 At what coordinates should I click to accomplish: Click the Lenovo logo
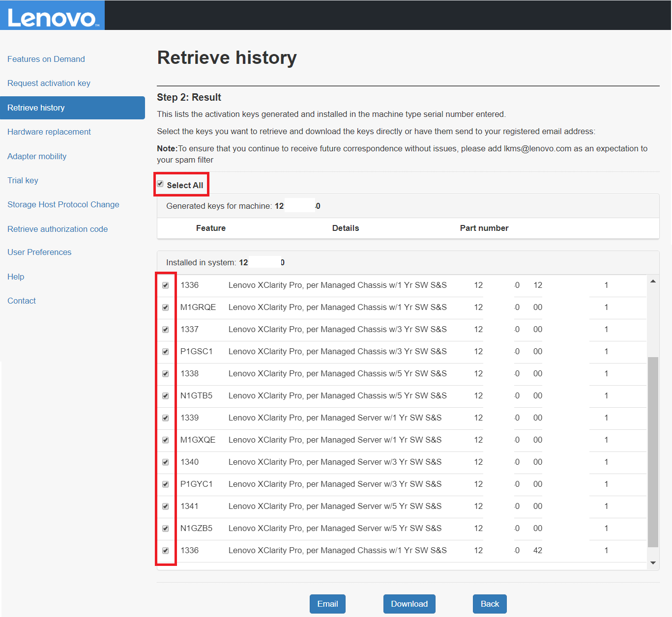click(x=52, y=15)
